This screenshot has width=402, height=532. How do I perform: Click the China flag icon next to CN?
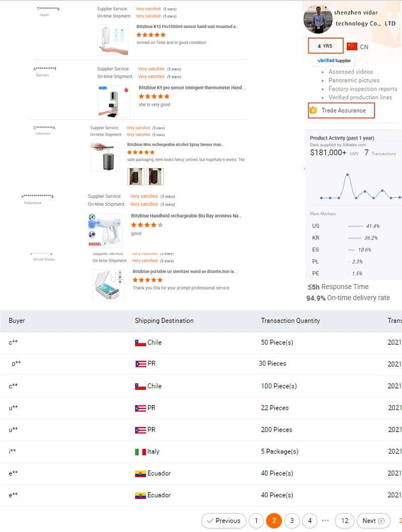352,47
